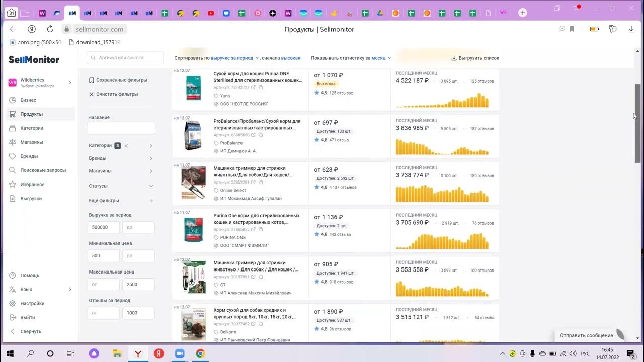Open Windows Start menu

point(10,353)
